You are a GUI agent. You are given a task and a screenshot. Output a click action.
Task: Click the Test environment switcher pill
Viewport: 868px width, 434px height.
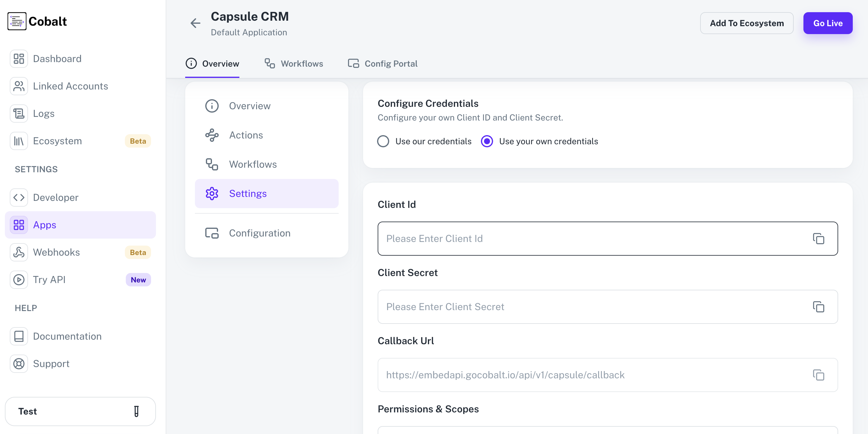(80, 411)
